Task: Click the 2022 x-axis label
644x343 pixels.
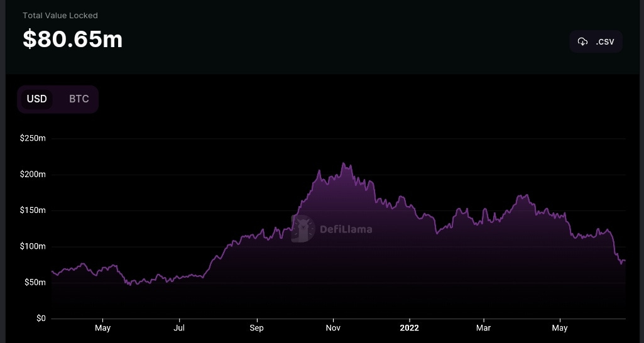Action: pyautogui.click(x=410, y=328)
